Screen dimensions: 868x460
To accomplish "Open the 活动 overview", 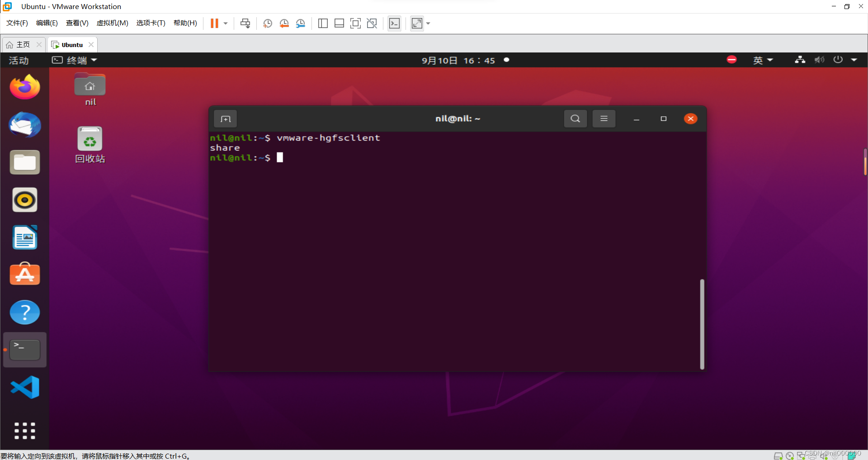I will click(x=19, y=60).
